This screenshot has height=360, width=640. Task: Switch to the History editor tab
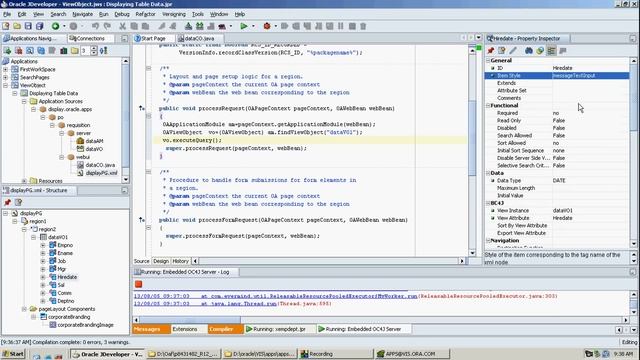click(180, 261)
